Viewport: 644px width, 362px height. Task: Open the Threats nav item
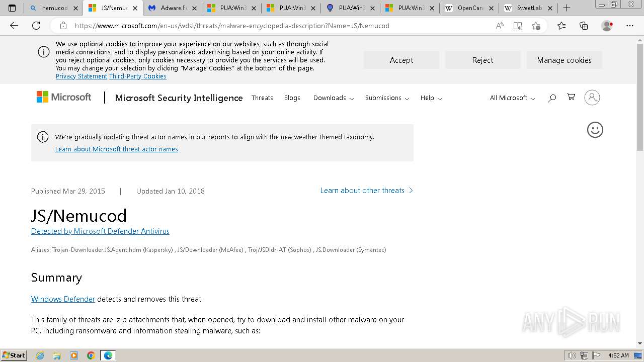click(x=262, y=98)
